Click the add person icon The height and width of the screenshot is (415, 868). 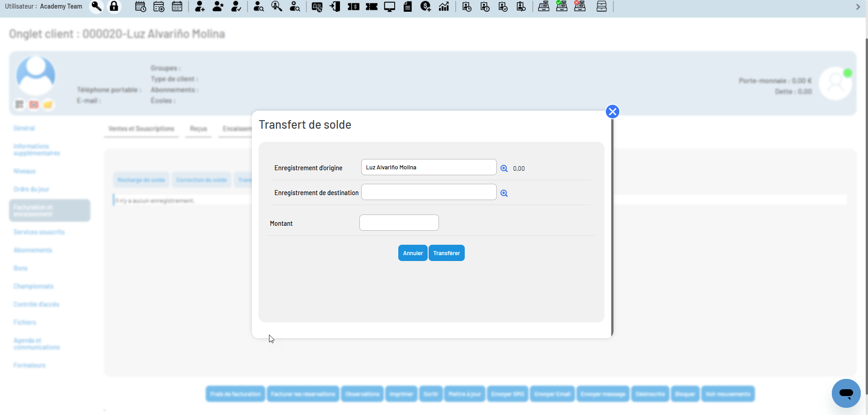[x=199, y=6]
